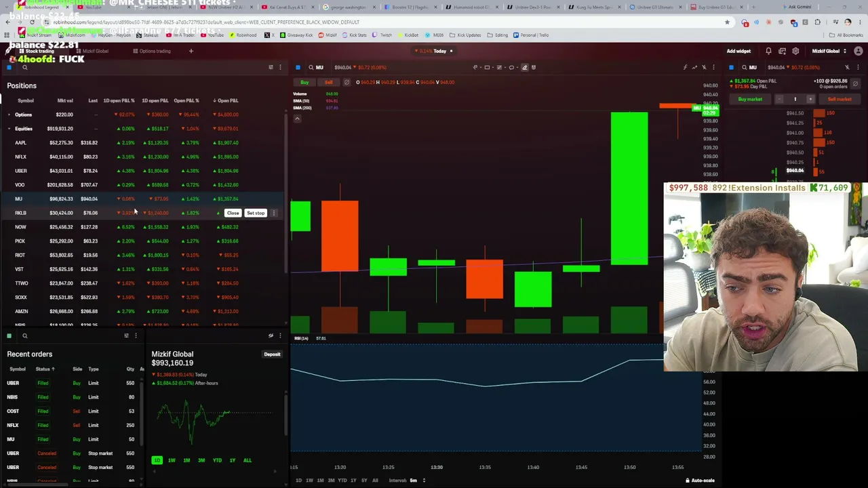This screenshot has width=868, height=488.
Task: Open the messages icon beside the bell
Action: tap(782, 51)
